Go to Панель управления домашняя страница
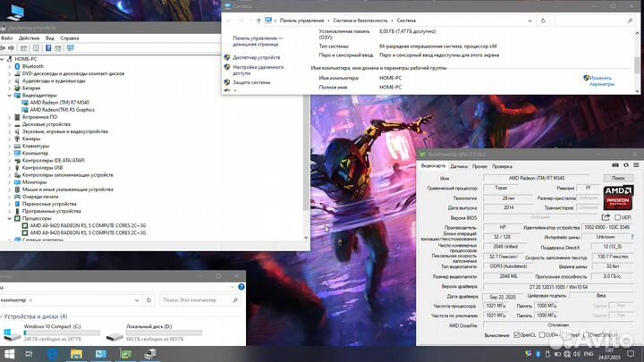The image size is (644, 362). [x=258, y=41]
